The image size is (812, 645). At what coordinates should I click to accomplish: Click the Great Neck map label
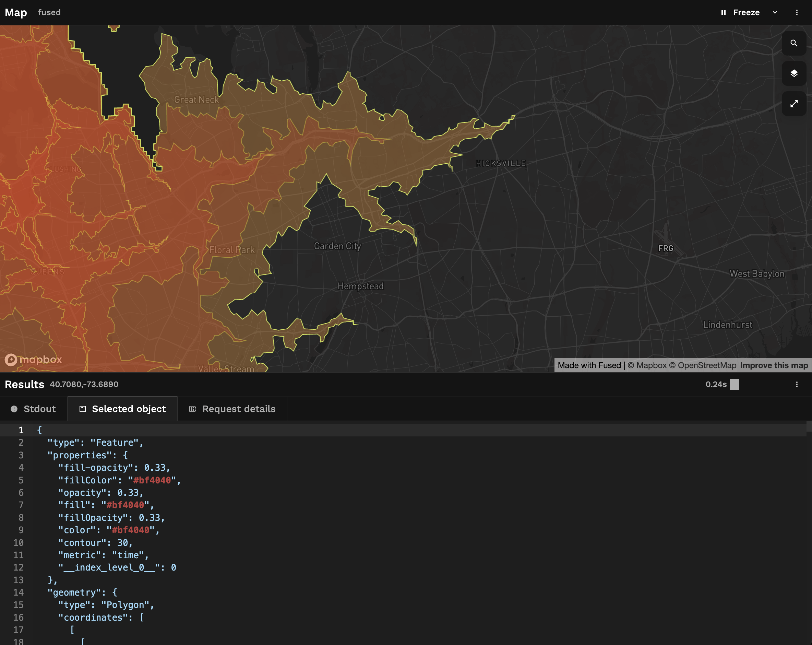[196, 100]
